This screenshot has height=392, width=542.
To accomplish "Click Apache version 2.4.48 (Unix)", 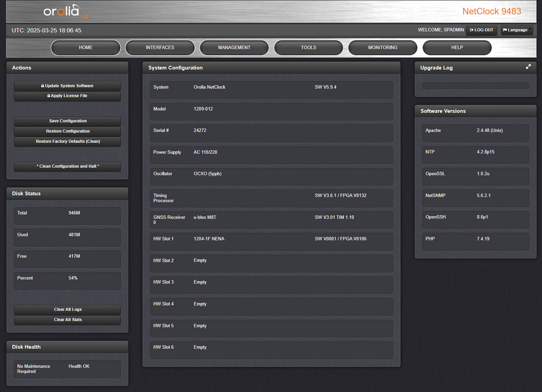I will (490, 130).
